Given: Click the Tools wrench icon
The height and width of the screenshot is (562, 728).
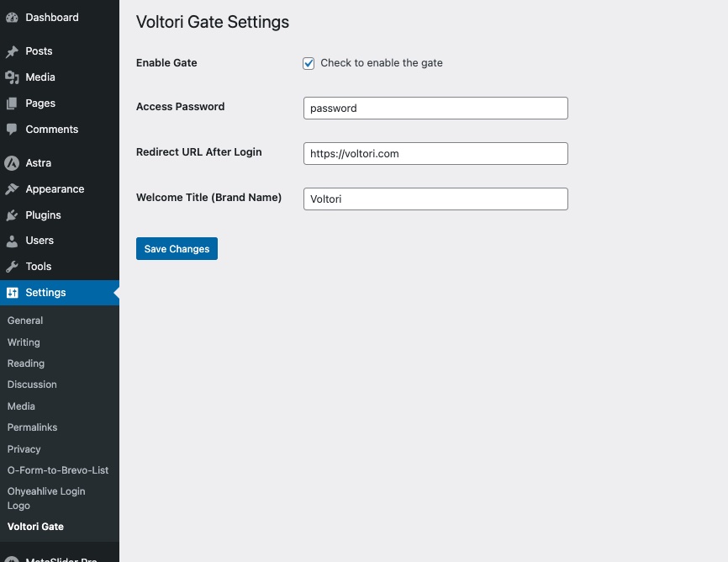Looking at the screenshot, I should pyautogui.click(x=12, y=267).
